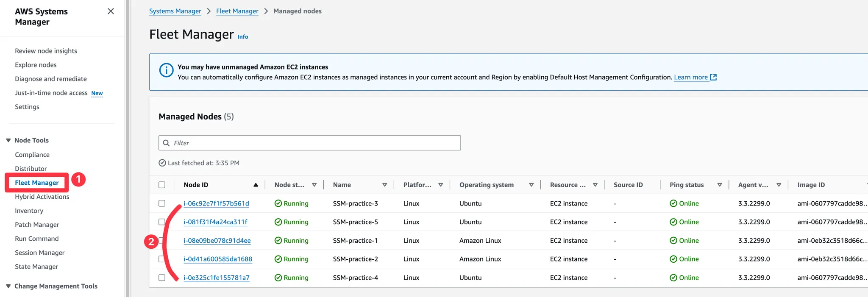868x297 pixels.
Task: Open State Manager
Action: [x=36, y=266]
